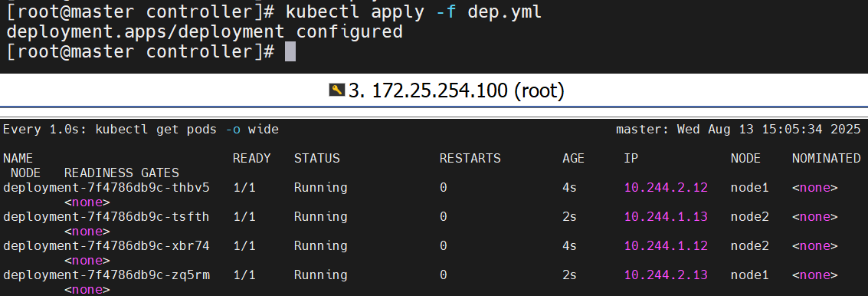Screen dimensions: 868x296
Task: Click the IP column header
Action: (x=631, y=159)
